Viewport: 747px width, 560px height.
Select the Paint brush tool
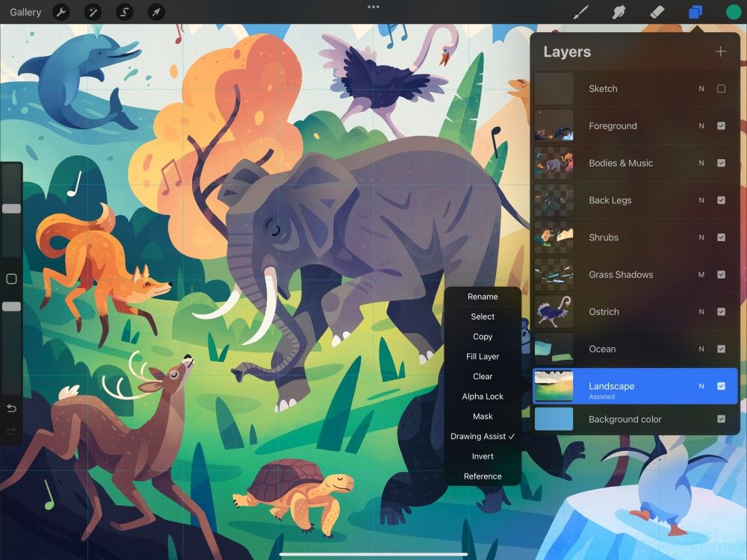580,12
